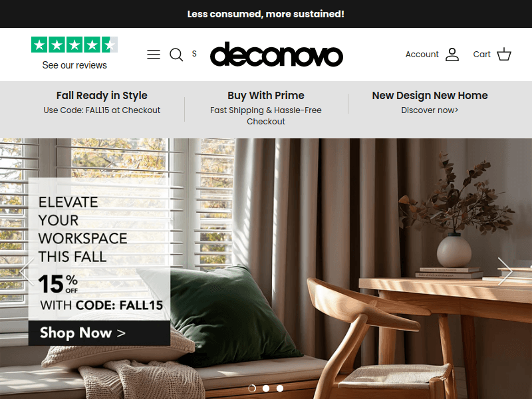Open the Account text link
This screenshot has height=399, width=532.
[422, 55]
